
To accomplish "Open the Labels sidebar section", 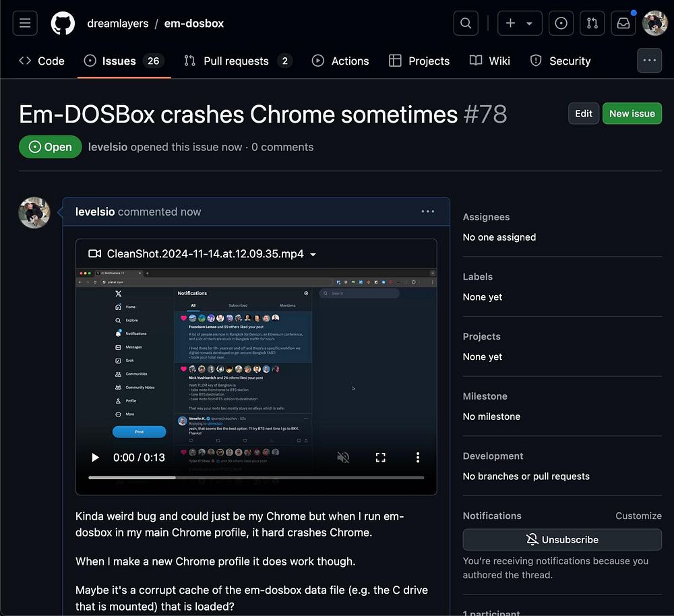I will (x=478, y=277).
